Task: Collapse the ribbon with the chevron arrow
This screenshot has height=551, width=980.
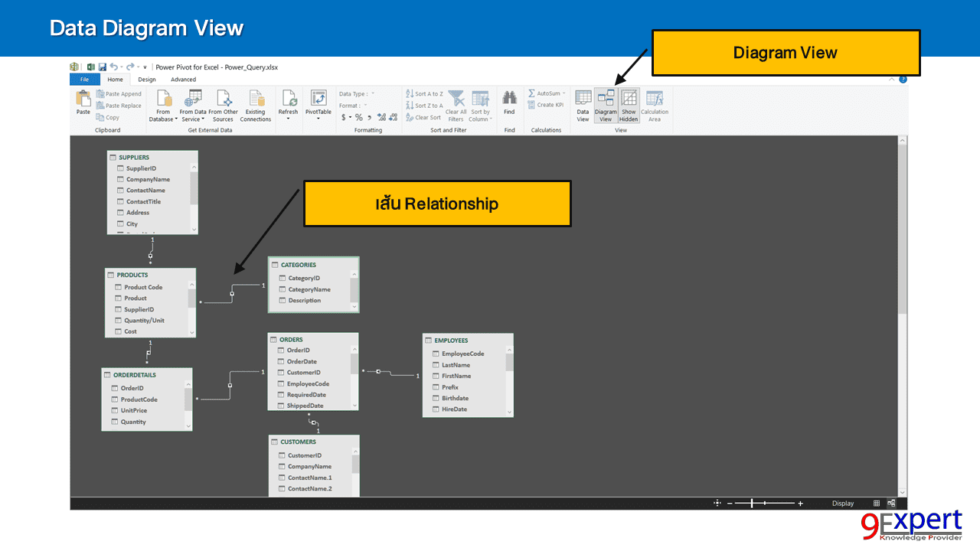Action: point(891,79)
